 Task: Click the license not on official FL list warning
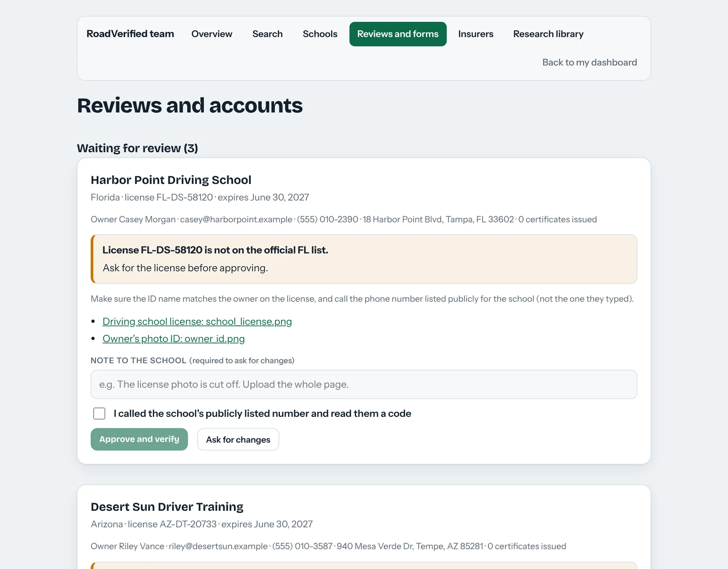point(364,259)
